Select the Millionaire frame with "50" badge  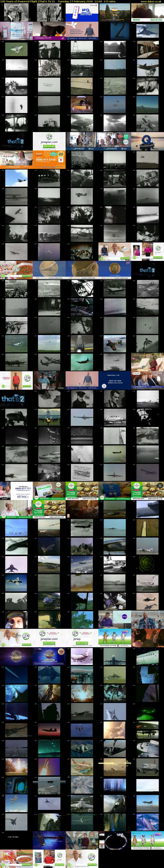coord(49,656)
